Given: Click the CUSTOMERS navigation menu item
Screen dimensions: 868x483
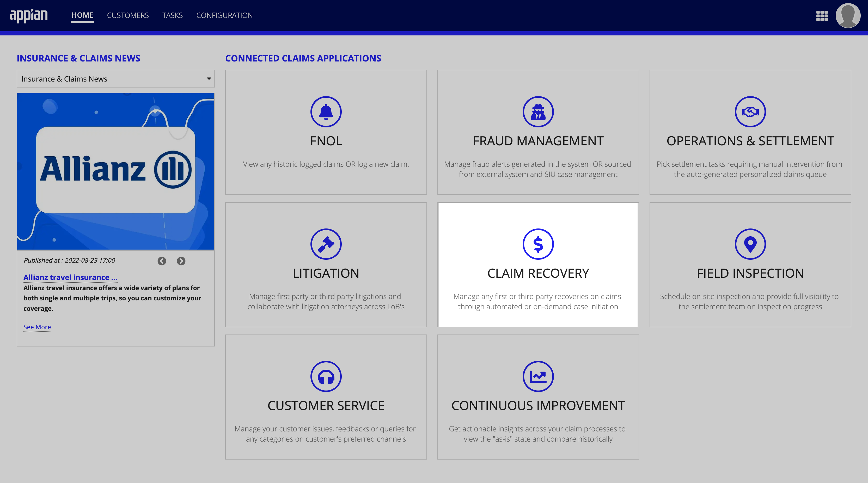Looking at the screenshot, I should (x=127, y=15).
